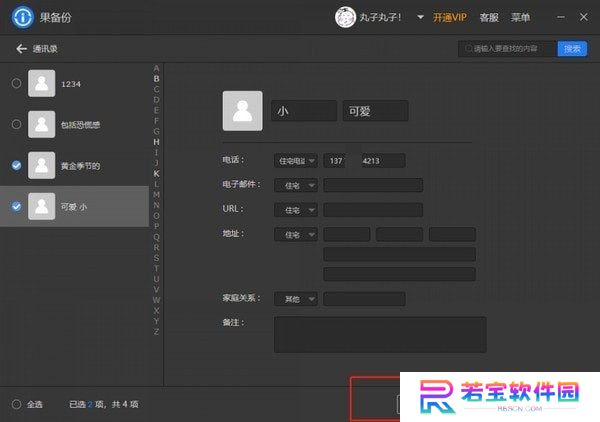Click the 果备份 app logo icon
The image size is (600, 422).
(23, 17)
